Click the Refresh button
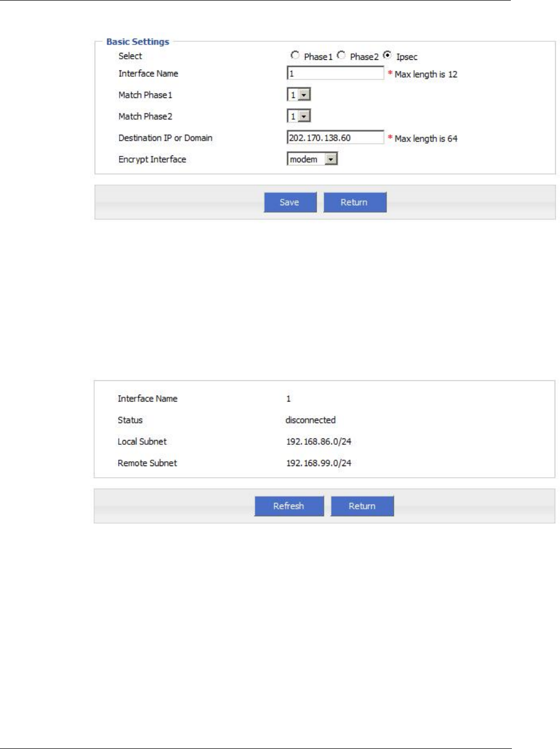 click(x=289, y=506)
